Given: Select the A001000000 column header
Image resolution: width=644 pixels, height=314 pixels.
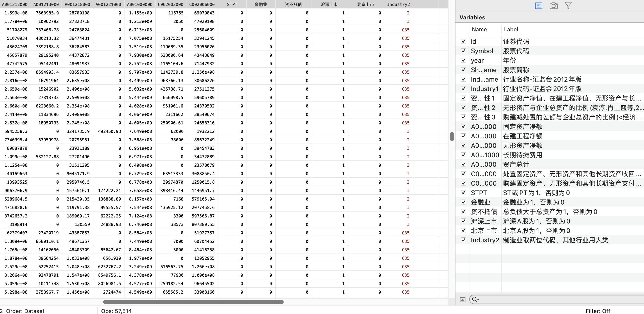Looking at the screenshot, I should coord(139,4).
